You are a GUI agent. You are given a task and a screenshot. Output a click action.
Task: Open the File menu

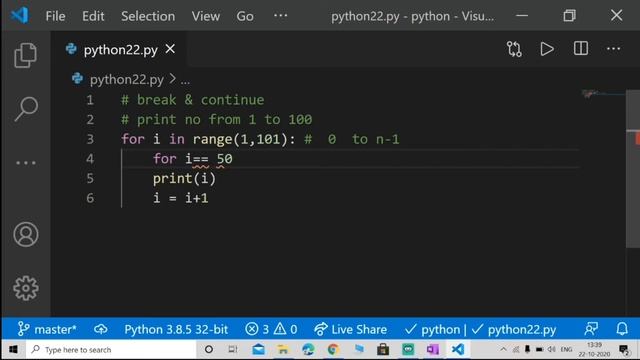point(55,16)
